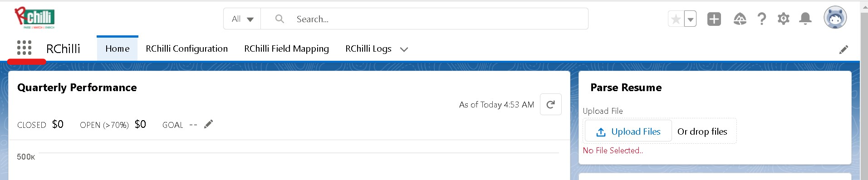The image size is (868, 180).
Task: Open the Salesforce Trailhead guidance icon
Action: click(740, 19)
